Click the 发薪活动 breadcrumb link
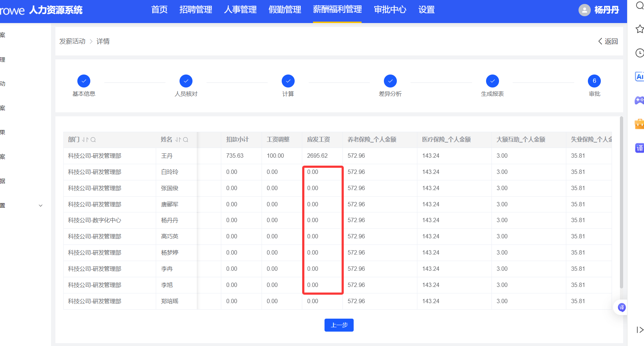 (x=72, y=41)
